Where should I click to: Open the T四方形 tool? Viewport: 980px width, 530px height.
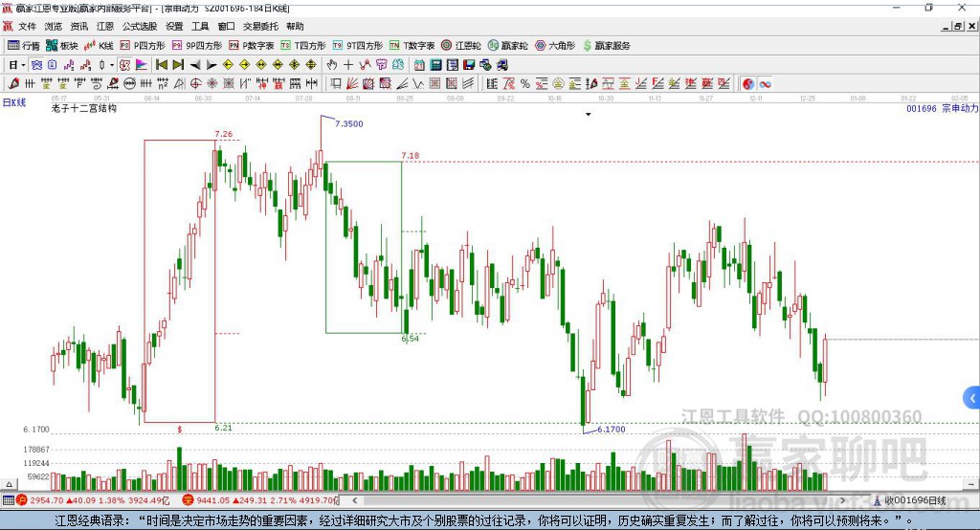[x=303, y=46]
